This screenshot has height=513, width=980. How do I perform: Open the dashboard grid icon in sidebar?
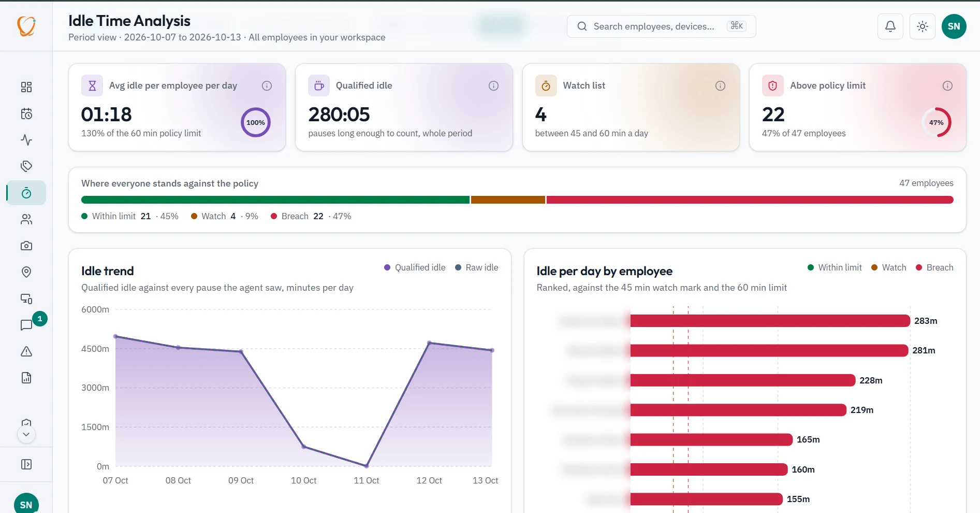tap(26, 87)
